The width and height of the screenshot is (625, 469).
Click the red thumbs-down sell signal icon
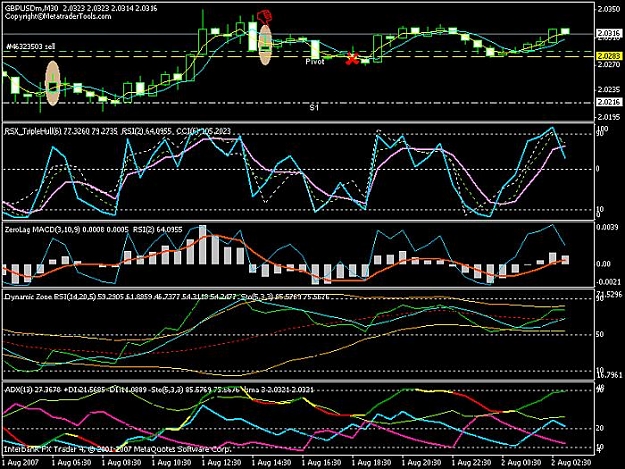(264, 17)
